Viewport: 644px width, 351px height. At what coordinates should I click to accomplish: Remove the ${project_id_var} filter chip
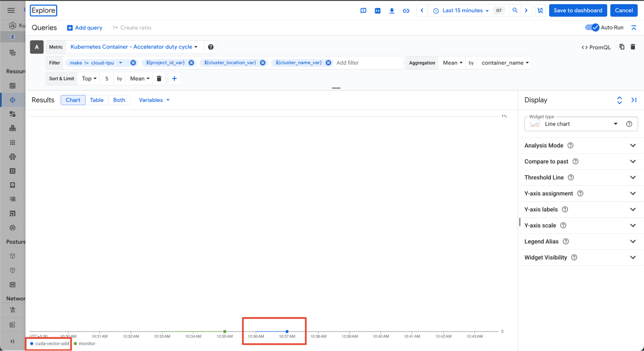pyautogui.click(x=191, y=63)
